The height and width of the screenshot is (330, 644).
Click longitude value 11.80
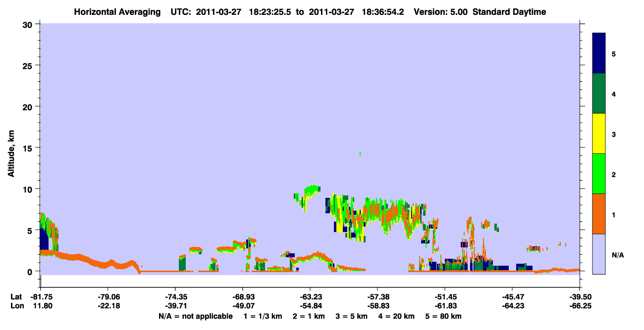43,306
